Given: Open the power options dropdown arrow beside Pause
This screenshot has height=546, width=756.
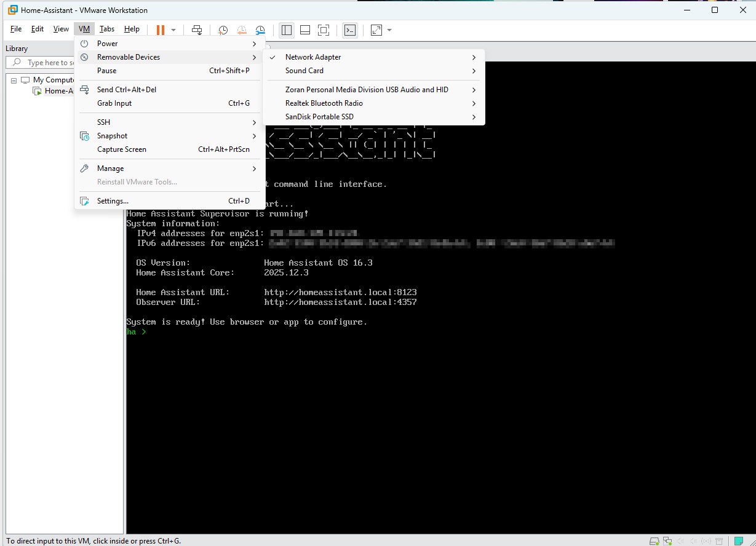Looking at the screenshot, I should (x=173, y=30).
